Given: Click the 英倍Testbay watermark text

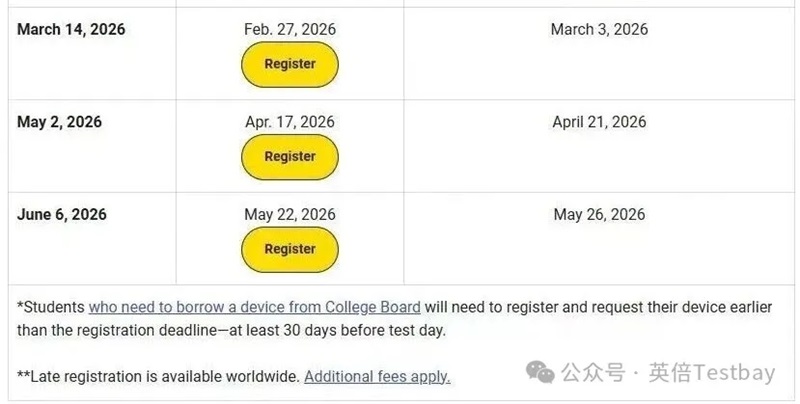Looking at the screenshot, I should tap(712, 373).
